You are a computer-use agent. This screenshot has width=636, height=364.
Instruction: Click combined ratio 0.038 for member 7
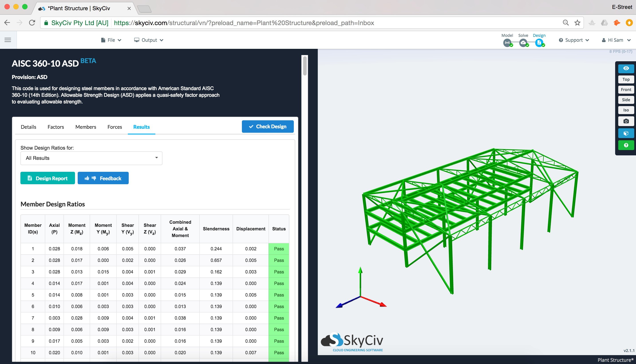tap(180, 318)
